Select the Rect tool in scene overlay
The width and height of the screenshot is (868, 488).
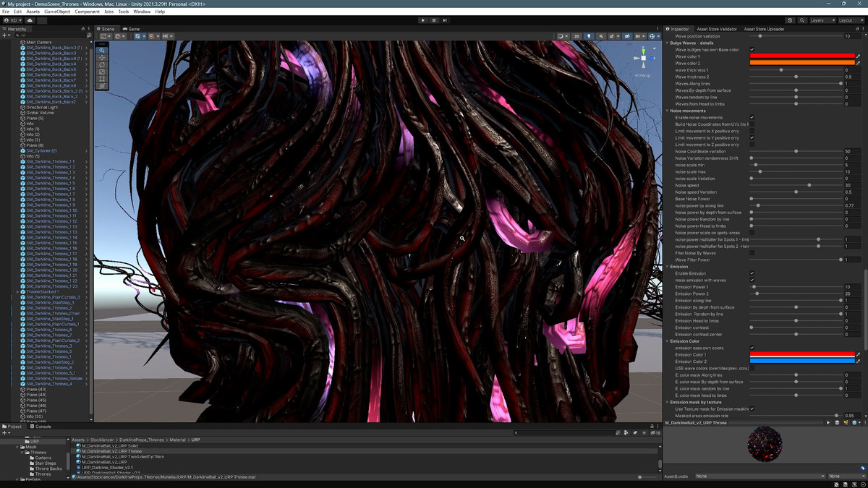(102, 79)
